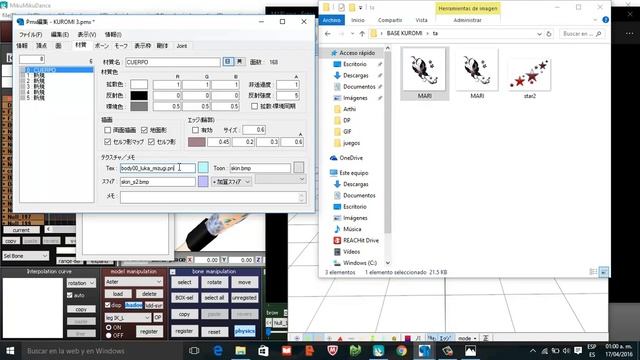Open Task View on the taskbar
The image size is (640, 360).
194,351
